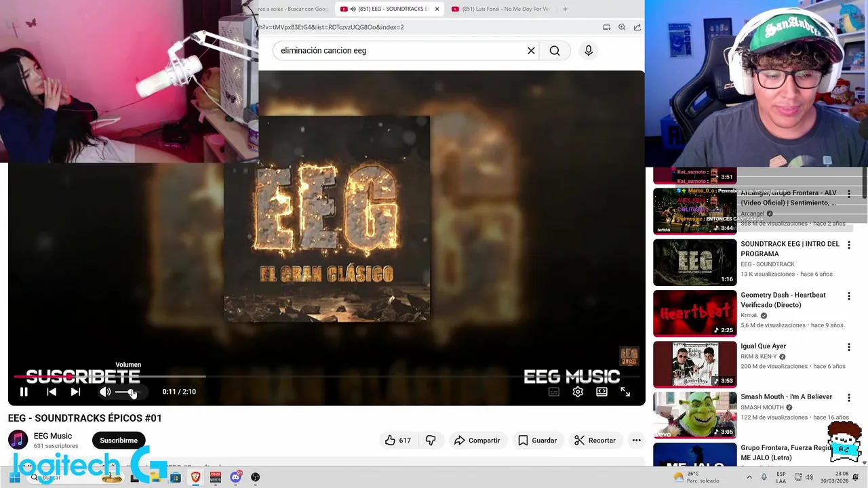Toggle subtitles in the video player
Image resolution: width=868 pixels, height=488 pixels.
[x=554, y=392]
